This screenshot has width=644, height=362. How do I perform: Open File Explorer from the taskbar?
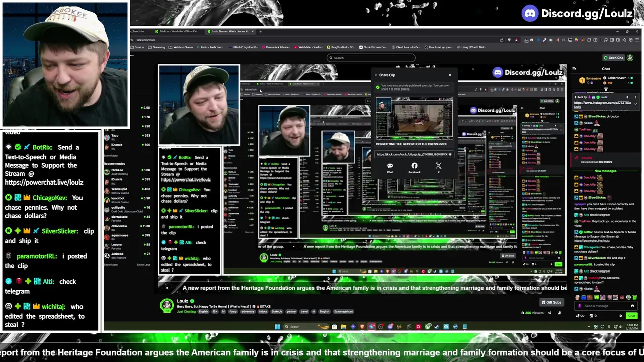pos(343,327)
